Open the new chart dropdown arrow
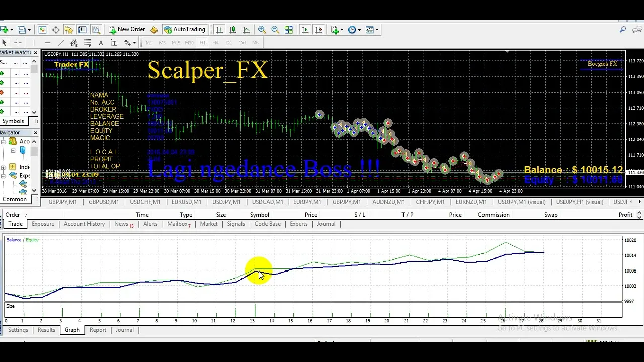 11,30
